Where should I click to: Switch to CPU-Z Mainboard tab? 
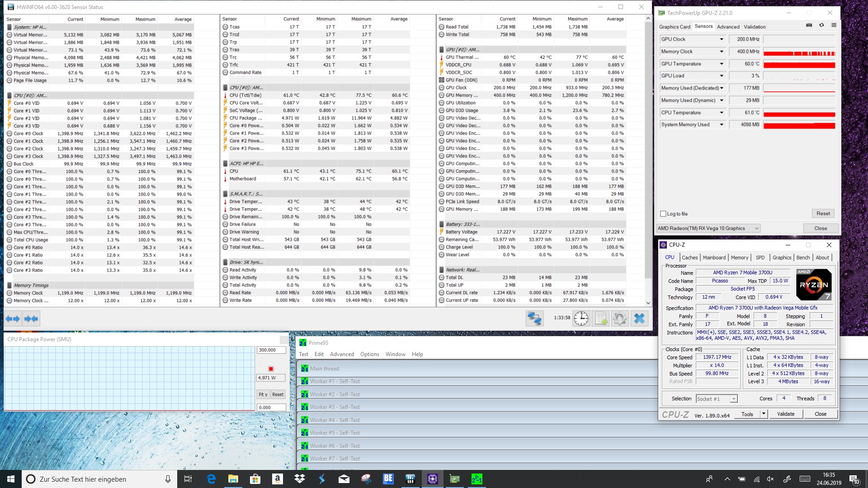[714, 258]
